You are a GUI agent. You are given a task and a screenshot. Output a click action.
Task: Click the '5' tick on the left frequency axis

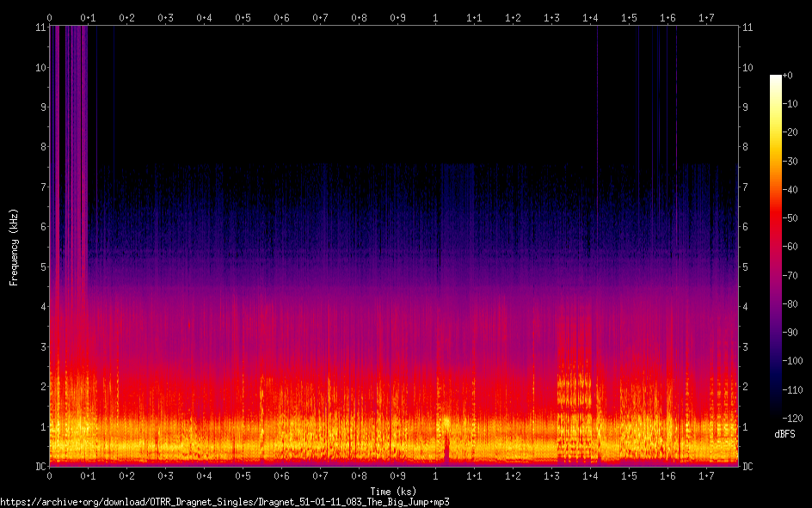[x=41, y=267]
